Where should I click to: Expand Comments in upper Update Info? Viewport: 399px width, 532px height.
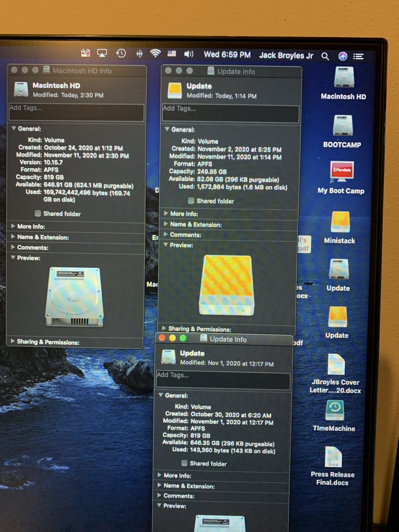tap(166, 234)
